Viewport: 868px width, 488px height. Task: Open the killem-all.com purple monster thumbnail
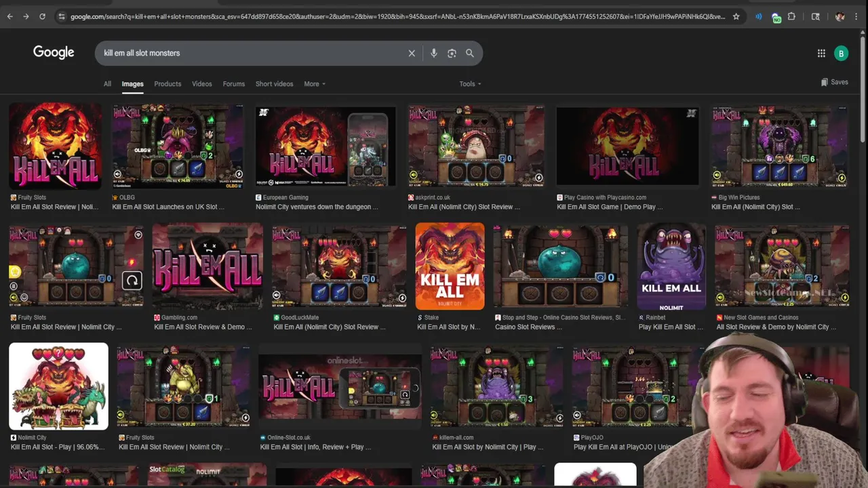pyautogui.click(x=496, y=386)
